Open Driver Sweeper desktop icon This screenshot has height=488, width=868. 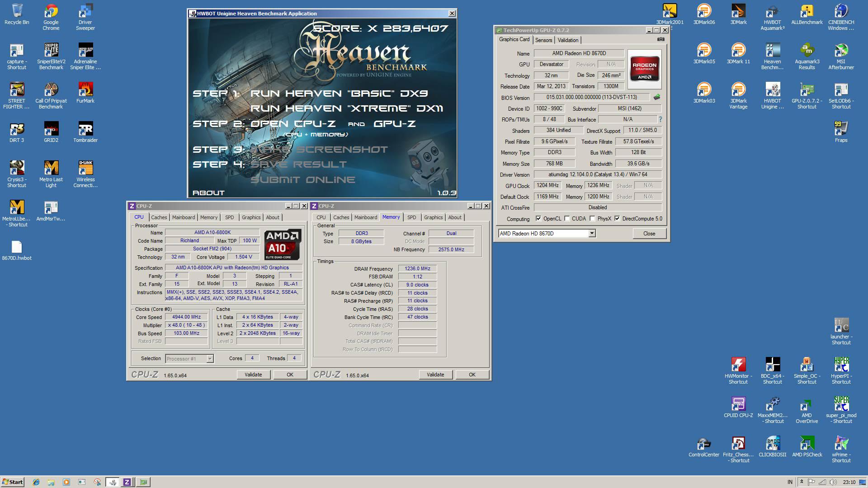(x=85, y=17)
